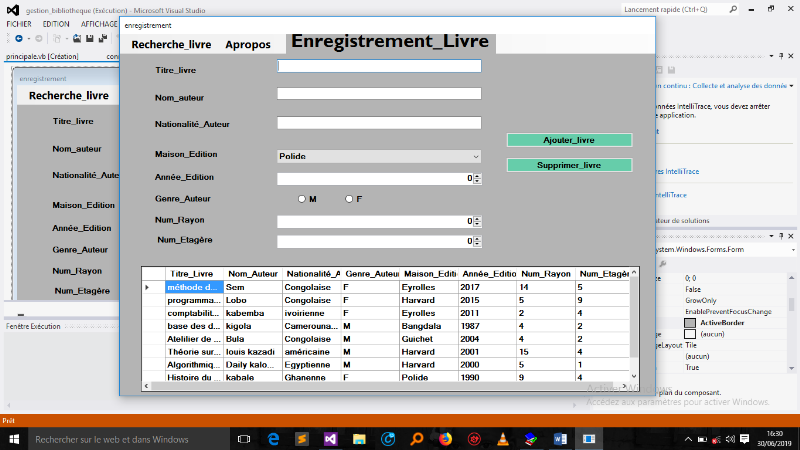Image resolution: width=800 pixels, height=450 pixels.
Task: Click the ActiveBorder color swatch in Properties
Action: 690,323
